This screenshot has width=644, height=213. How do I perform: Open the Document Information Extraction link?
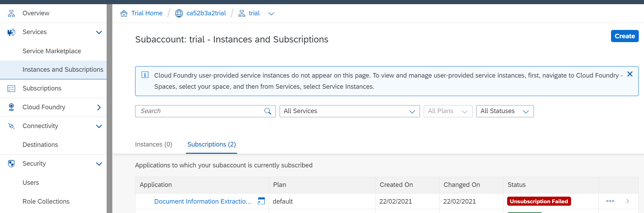pyautogui.click(x=203, y=202)
